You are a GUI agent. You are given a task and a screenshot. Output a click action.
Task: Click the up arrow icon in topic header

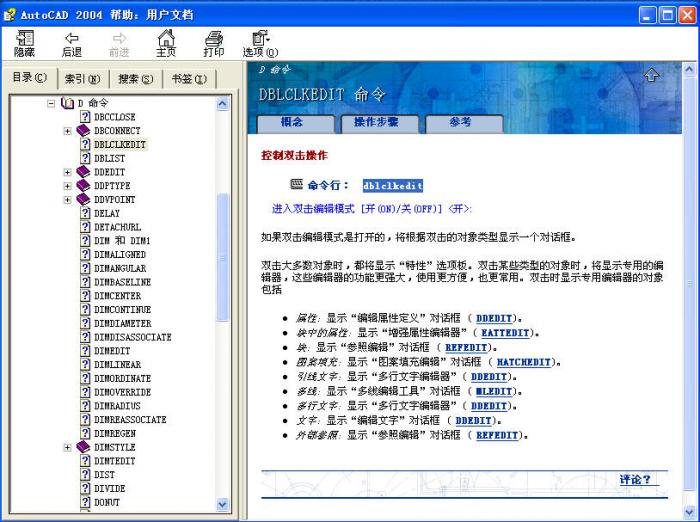[x=651, y=75]
